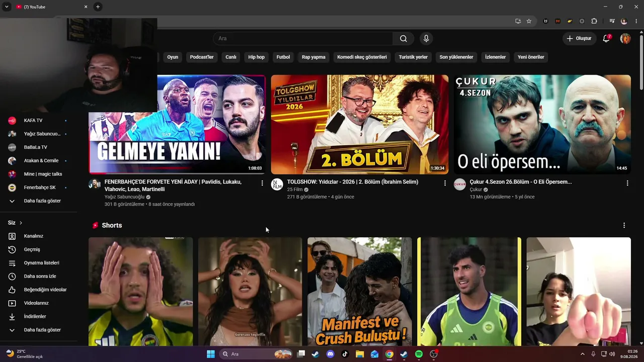Viewport: 644px width, 362px height.
Task: Open options menu for TOLGSHOW video
Action: pos(445,184)
